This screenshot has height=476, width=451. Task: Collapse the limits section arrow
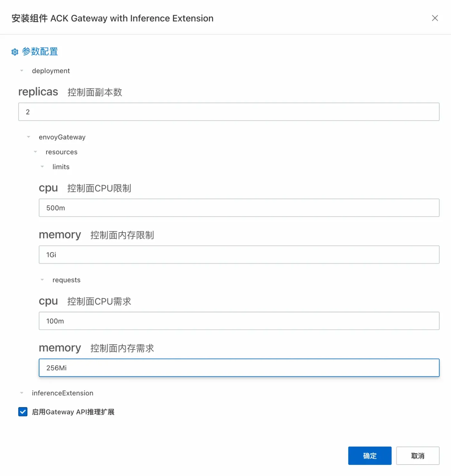click(x=42, y=167)
